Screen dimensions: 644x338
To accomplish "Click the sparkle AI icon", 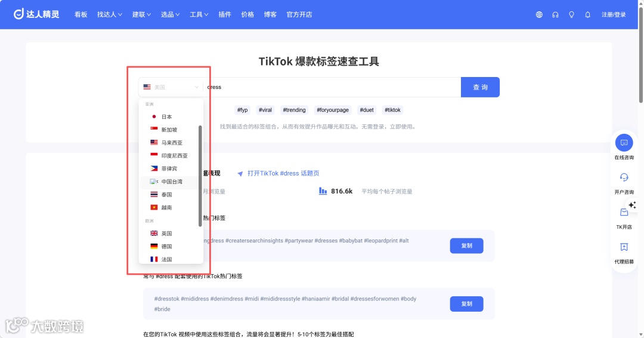I will 632,205.
